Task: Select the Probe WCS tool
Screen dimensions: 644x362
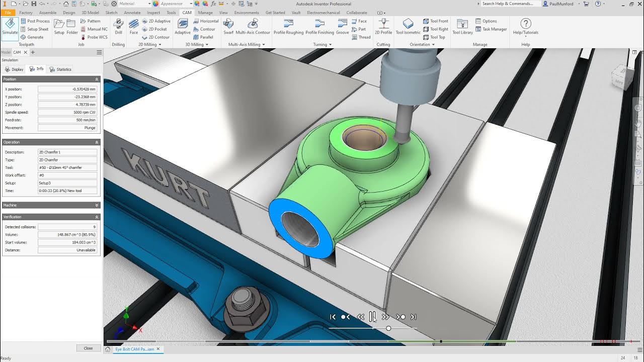Action: 94,37
